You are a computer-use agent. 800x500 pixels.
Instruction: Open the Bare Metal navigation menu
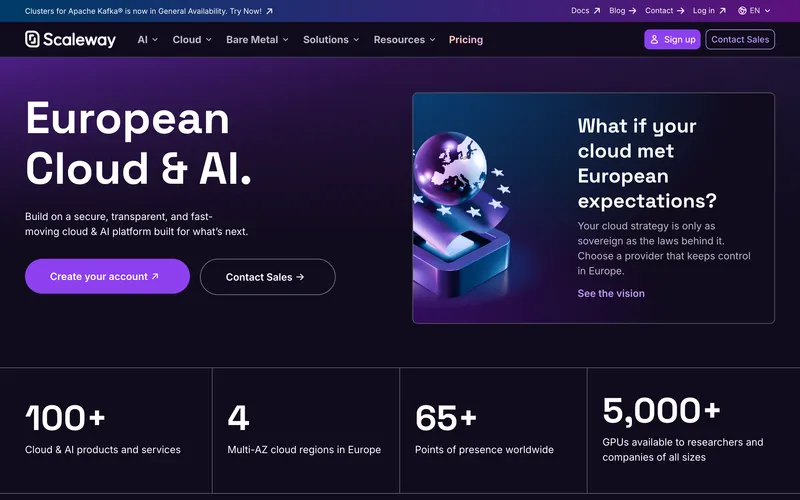tap(257, 39)
